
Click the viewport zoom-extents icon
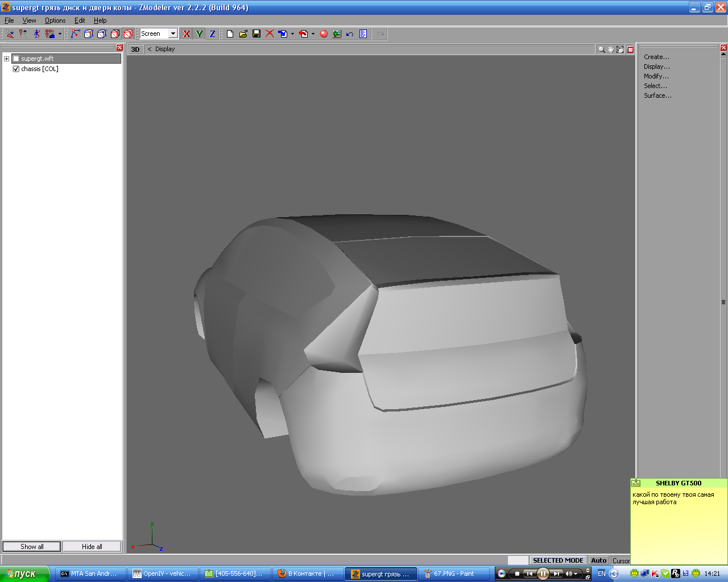pos(621,49)
